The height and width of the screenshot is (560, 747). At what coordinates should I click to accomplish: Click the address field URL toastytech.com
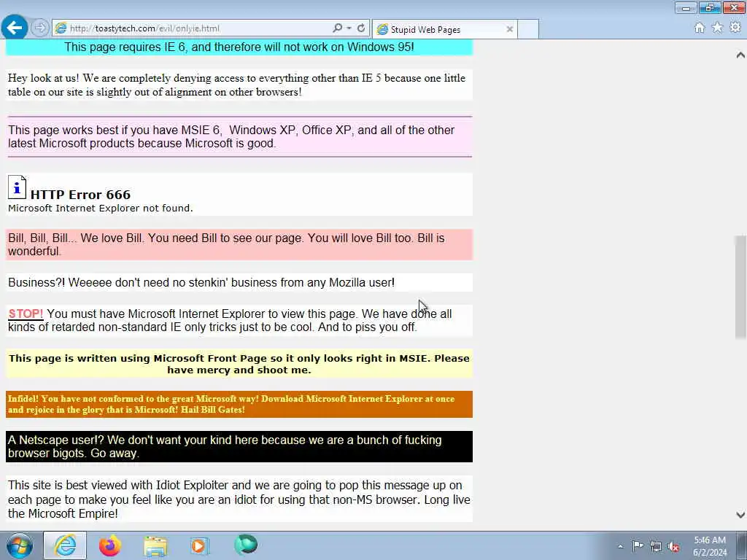click(145, 28)
